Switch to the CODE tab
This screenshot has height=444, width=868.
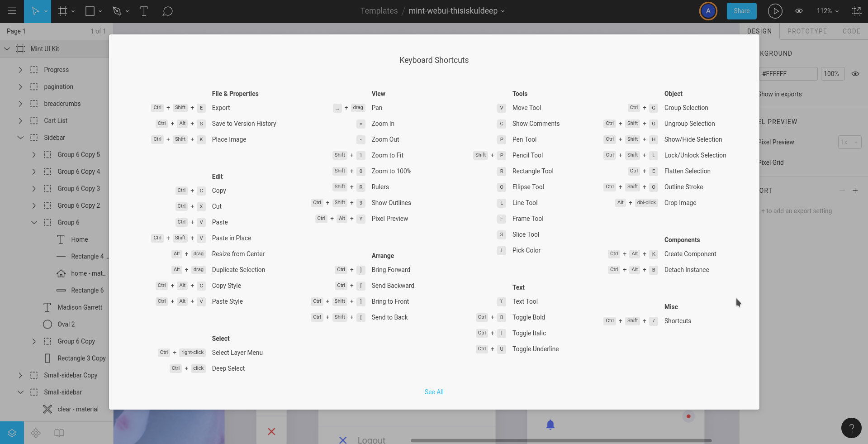click(x=851, y=31)
